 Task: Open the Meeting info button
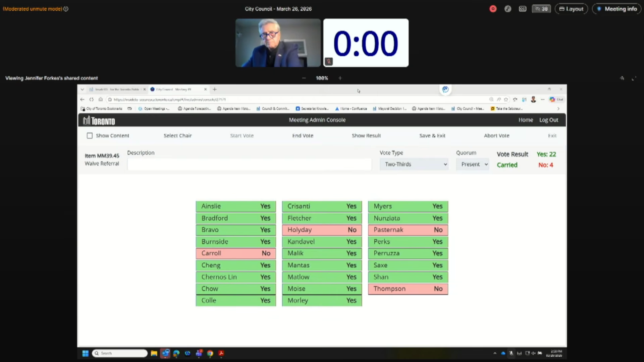point(617,9)
